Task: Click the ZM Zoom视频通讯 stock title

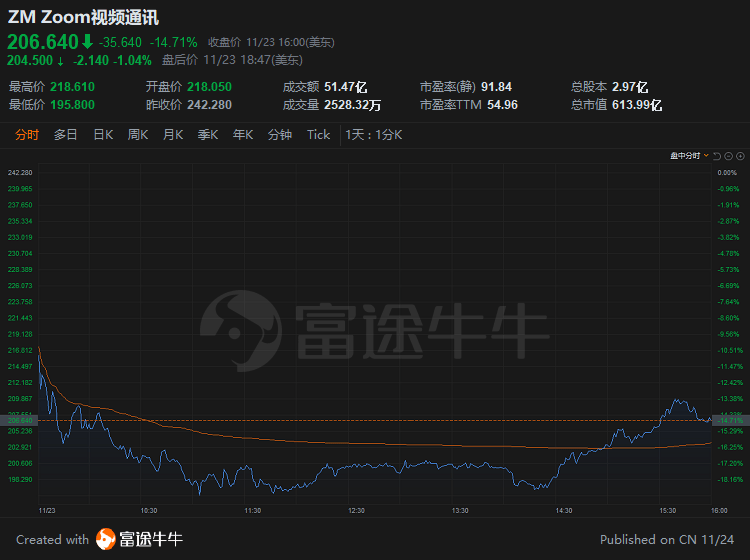Action: pos(83,17)
